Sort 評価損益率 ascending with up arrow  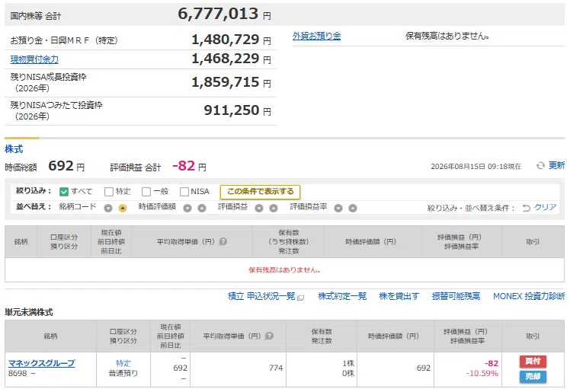353,208
